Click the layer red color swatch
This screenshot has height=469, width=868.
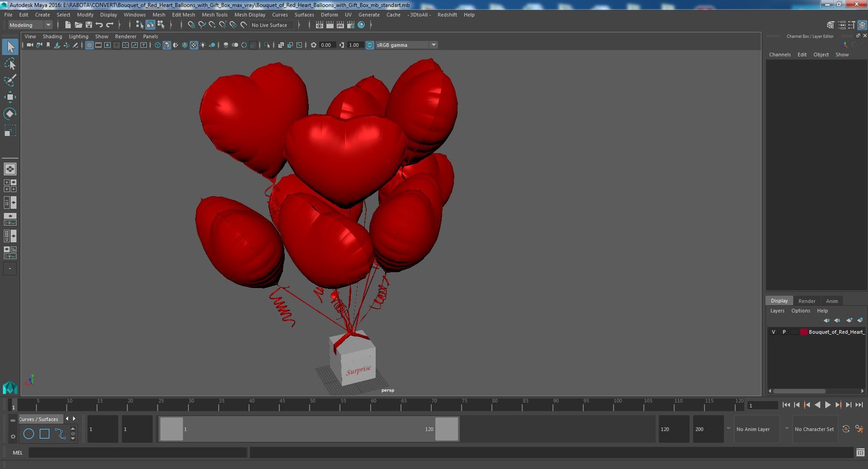(x=804, y=332)
